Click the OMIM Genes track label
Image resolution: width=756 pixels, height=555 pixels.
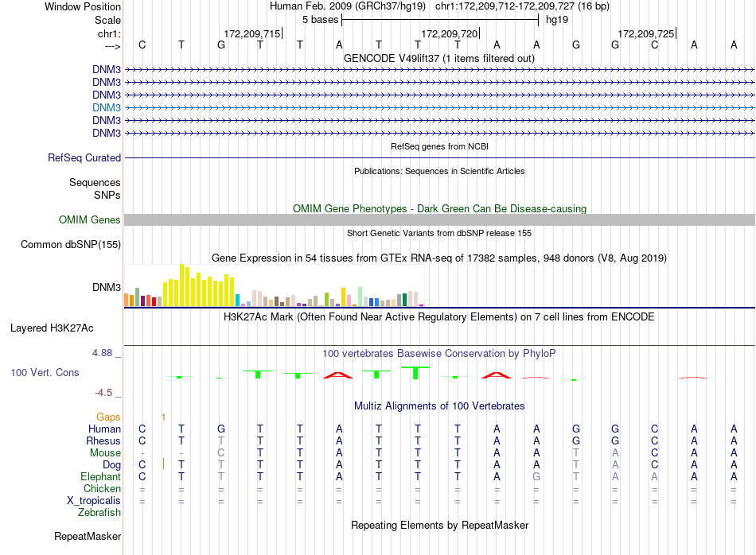click(x=90, y=219)
